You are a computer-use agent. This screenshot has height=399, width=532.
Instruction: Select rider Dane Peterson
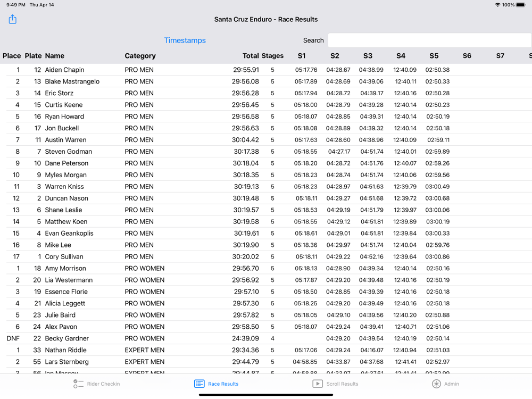[x=66, y=163]
